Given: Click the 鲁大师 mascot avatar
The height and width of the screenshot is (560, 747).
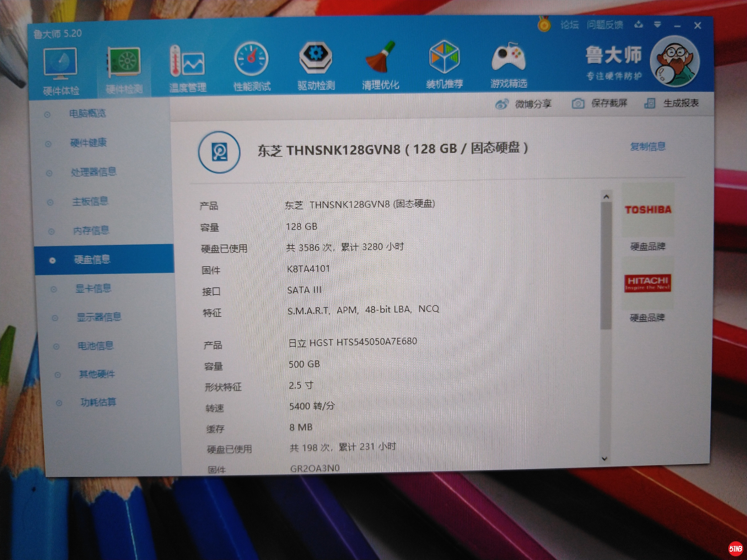Looking at the screenshot, I should pos(675,61).
